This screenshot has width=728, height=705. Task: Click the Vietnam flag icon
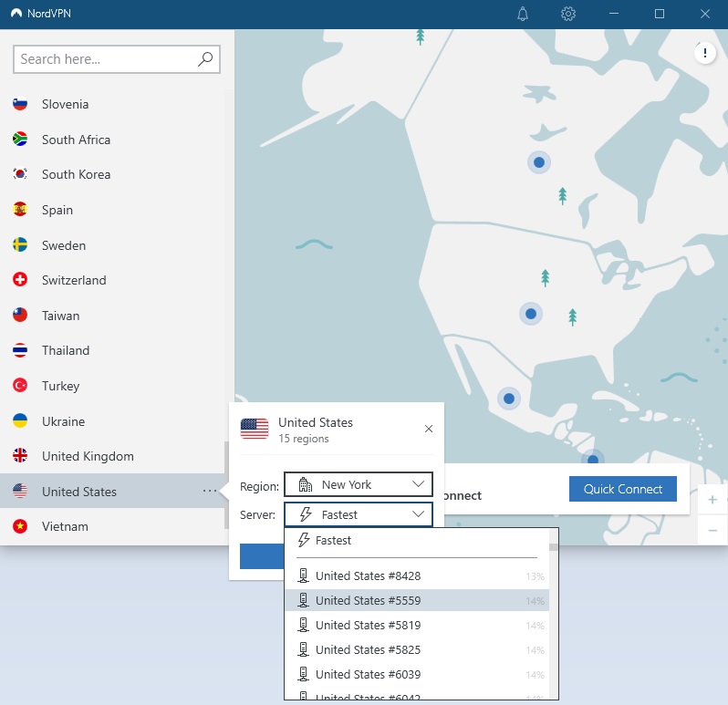point(20,526)
